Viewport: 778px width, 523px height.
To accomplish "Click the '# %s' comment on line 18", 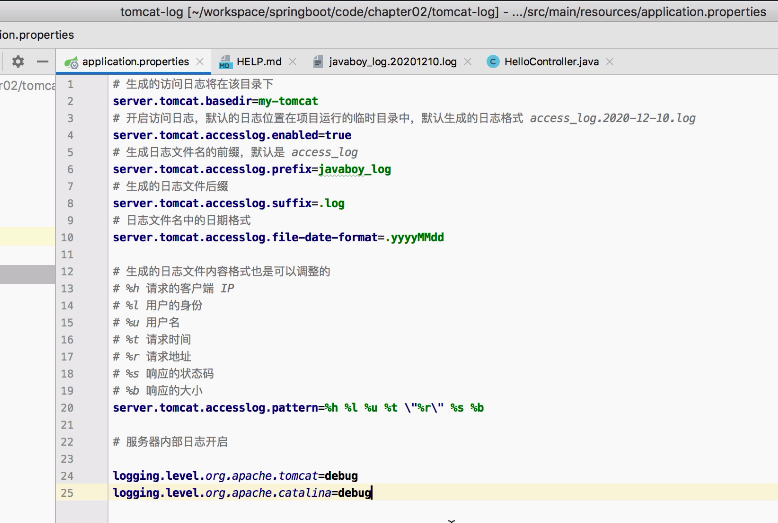I will point(163,374).
